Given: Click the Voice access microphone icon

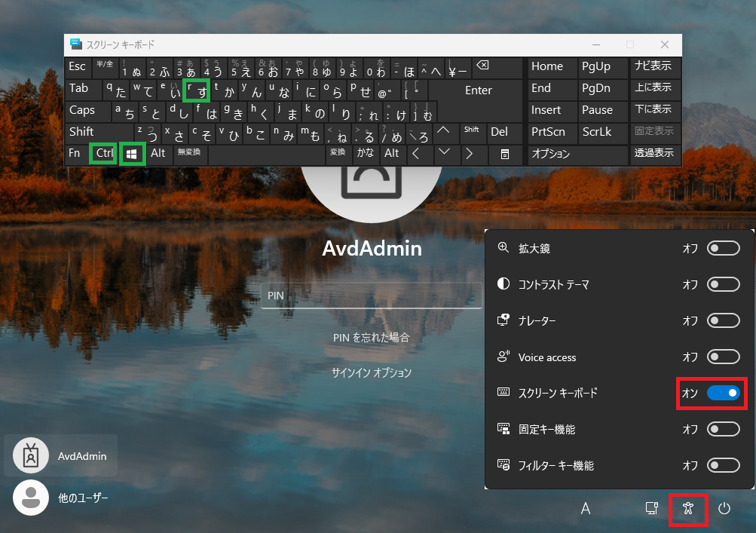Looking at the screenshot, I should 503,357.
